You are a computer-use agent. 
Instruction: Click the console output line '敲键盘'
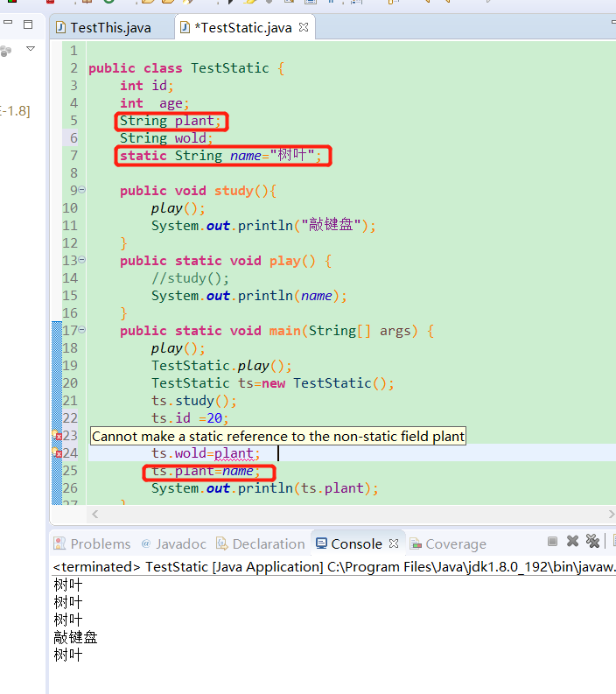[x=75, y=637]
